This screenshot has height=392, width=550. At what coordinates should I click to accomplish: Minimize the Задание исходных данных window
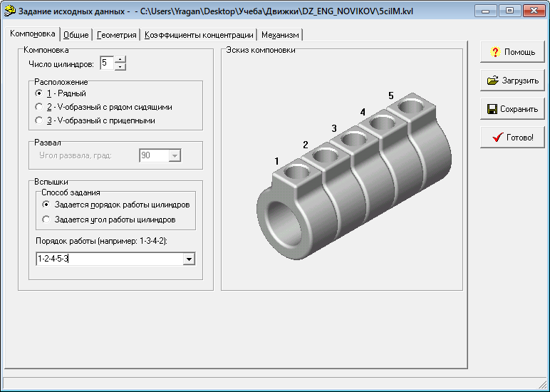coord(485,11)
